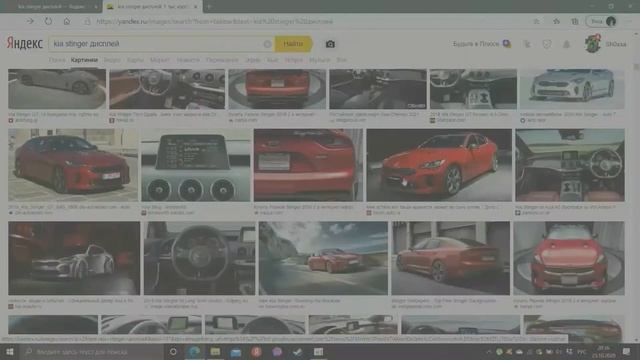This screenshot has width=640, height=360.
Task: Close the active 'kia stinger дисплей' tab
Action: click(196, 7)
